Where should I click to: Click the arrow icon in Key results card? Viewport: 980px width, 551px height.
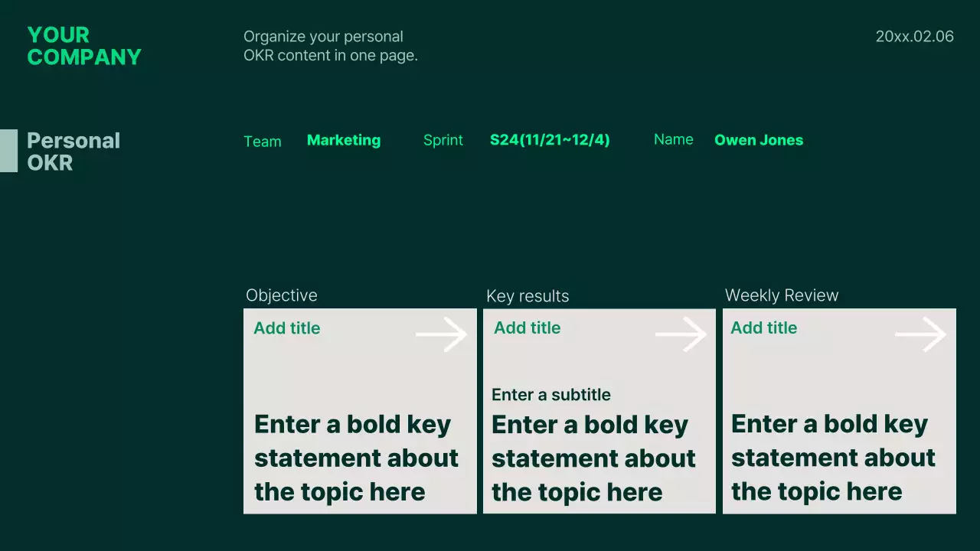[681, 335]
